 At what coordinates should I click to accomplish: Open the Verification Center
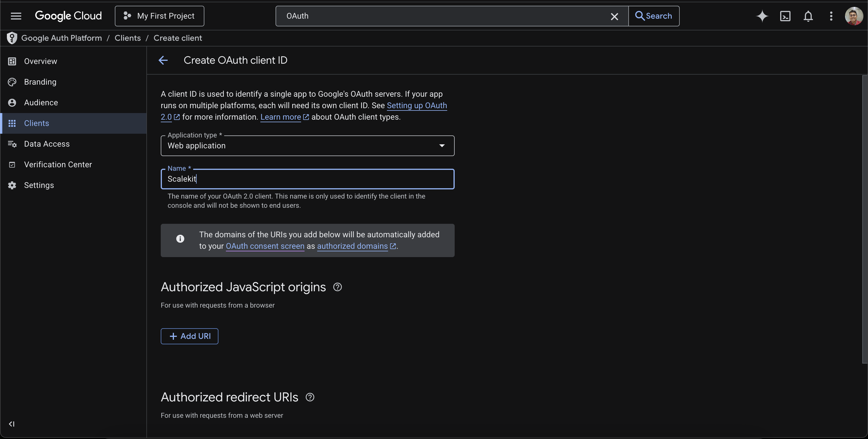click(58, 164)
